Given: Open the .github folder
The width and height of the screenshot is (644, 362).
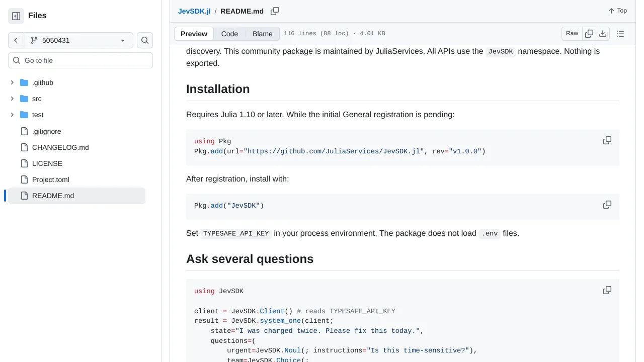Looking at the screenshot, I should pos(43,82).
